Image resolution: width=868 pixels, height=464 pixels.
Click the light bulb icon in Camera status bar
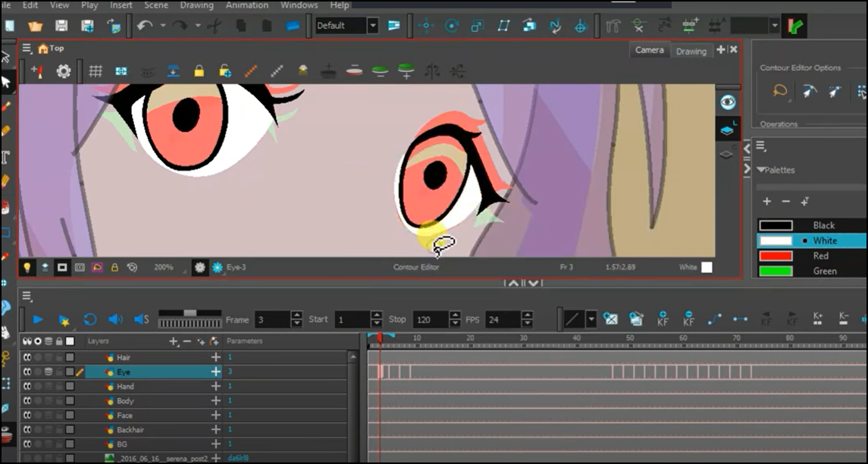coord(27,268)
